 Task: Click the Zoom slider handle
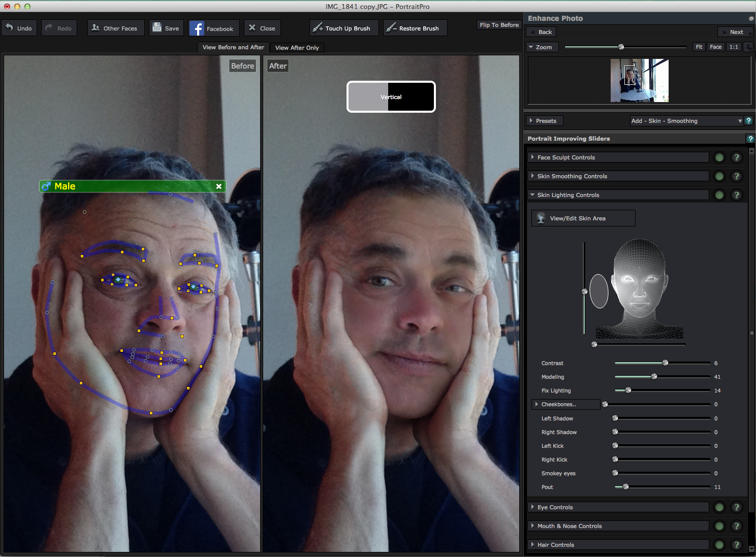click(621, 47)
